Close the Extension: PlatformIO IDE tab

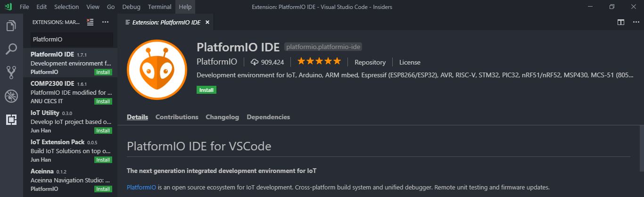[207, 22]
